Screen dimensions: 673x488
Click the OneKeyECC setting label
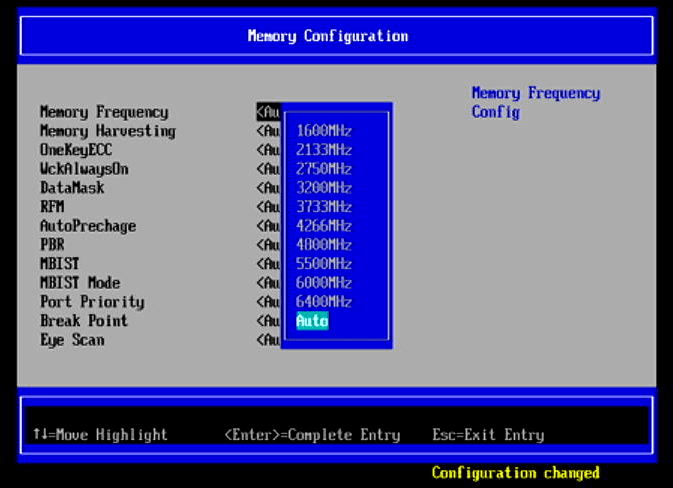pos(76,150)
